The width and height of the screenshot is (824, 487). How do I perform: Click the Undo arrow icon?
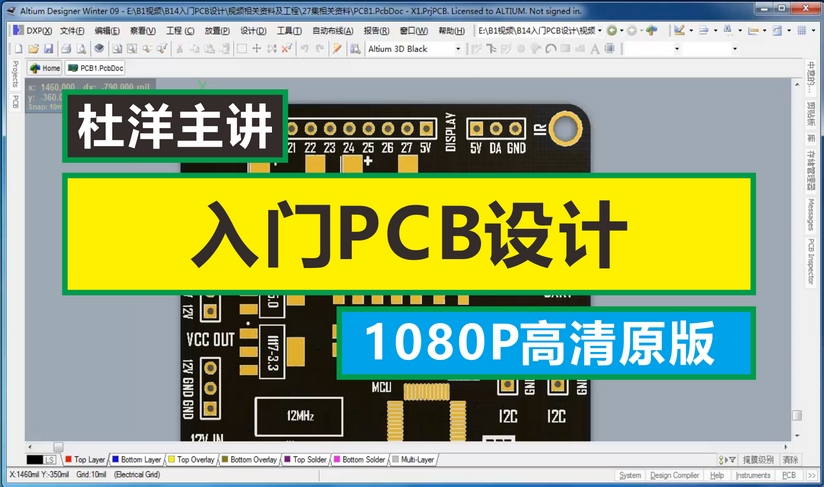point(304,48)
